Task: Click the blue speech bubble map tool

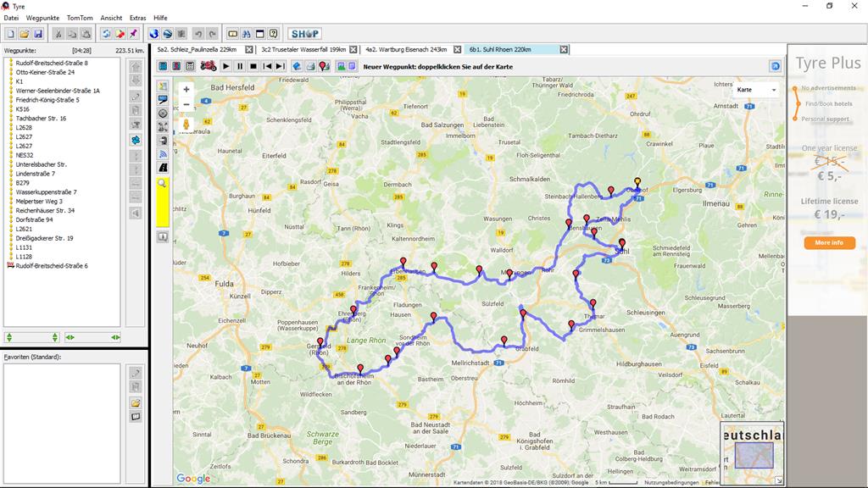Action: point(163,100)
